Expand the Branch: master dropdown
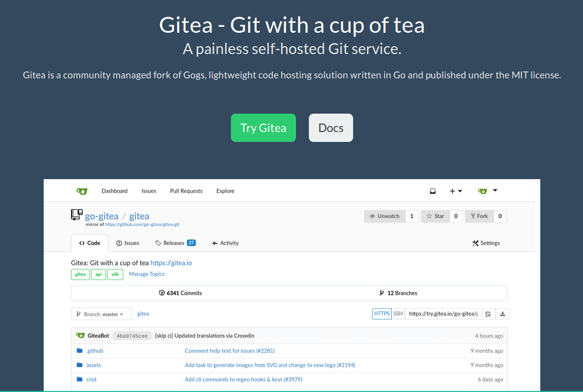This screenshot has width=583, height=392. tap(101, 314)
